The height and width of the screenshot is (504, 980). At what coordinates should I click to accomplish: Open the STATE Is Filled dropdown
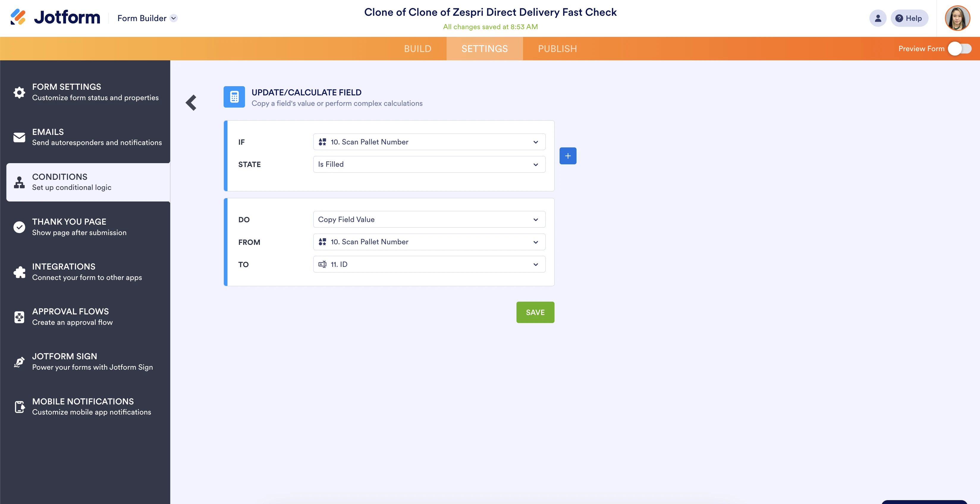429,164
